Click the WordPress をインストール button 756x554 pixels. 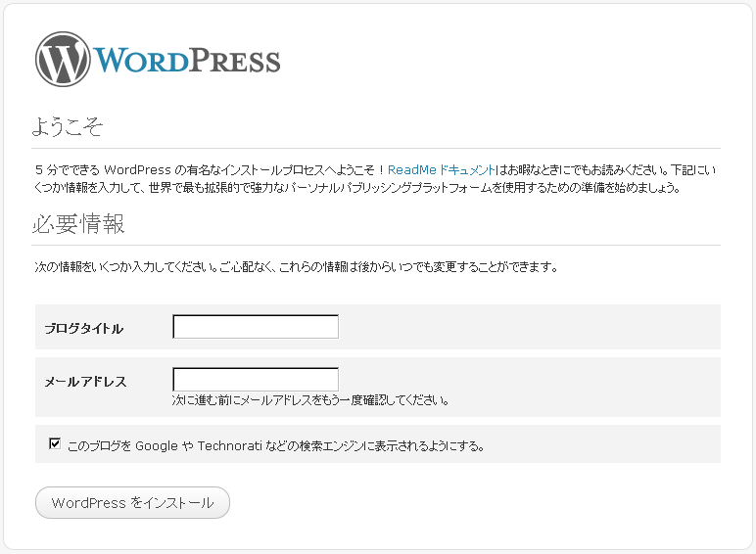click(132, 502)
